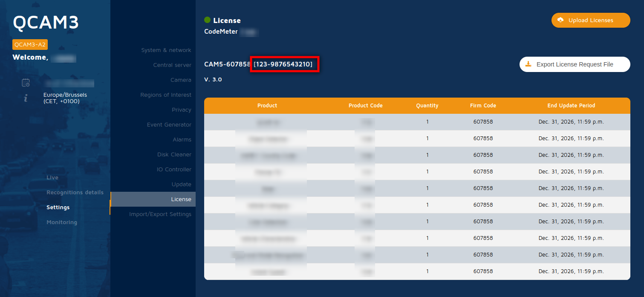Navigate to the Privacy settings
Viewport: 644px width, 297px height.
(x=182, y=110)
